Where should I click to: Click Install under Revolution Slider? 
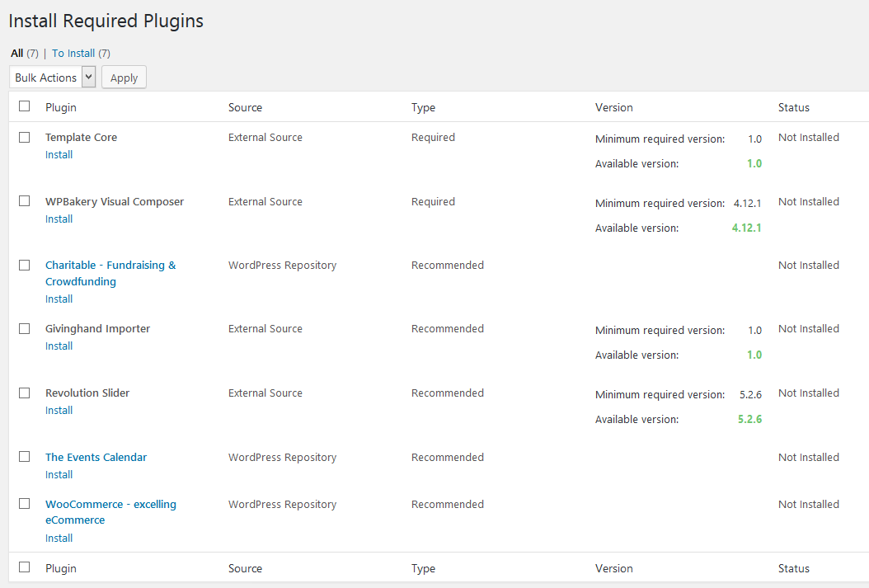coord(59,411)
